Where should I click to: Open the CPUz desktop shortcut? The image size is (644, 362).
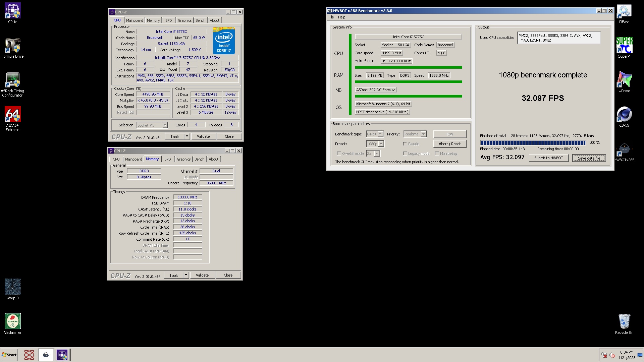click(12, 13)
